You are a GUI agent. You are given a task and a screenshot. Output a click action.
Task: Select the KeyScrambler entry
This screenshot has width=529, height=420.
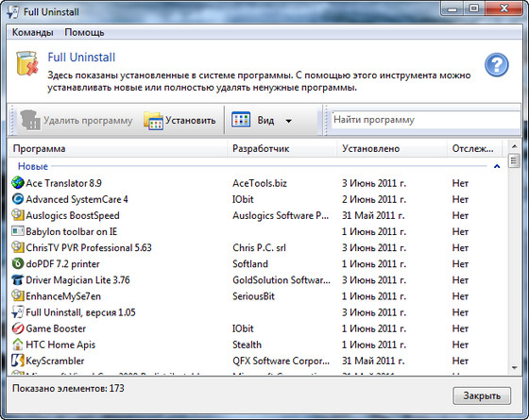tap(55, 361)
